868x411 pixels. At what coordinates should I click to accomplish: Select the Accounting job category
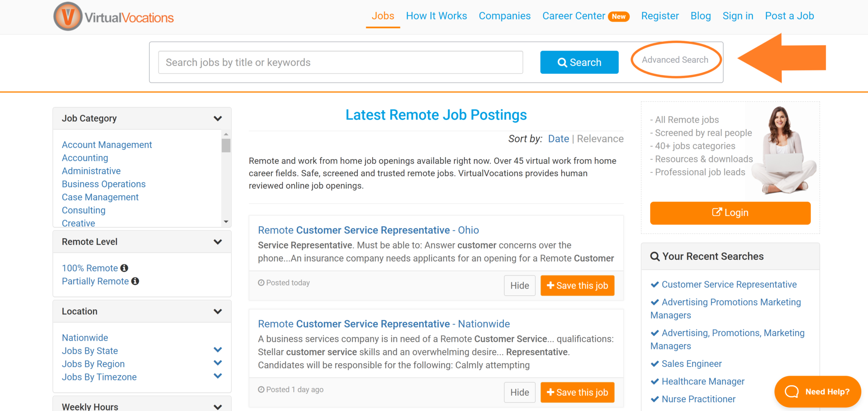pos(85,158)
